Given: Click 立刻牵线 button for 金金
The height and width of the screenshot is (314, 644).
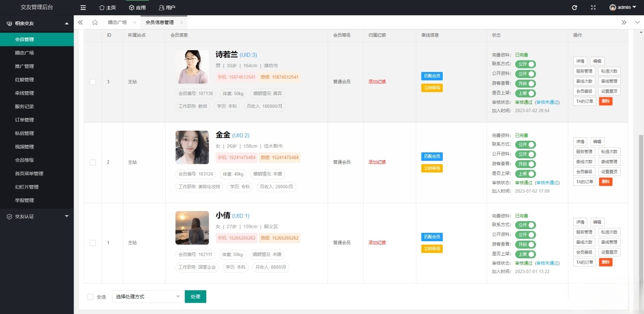Looking at the screenshot, I should pyautogui.click(x=432, y=168).
